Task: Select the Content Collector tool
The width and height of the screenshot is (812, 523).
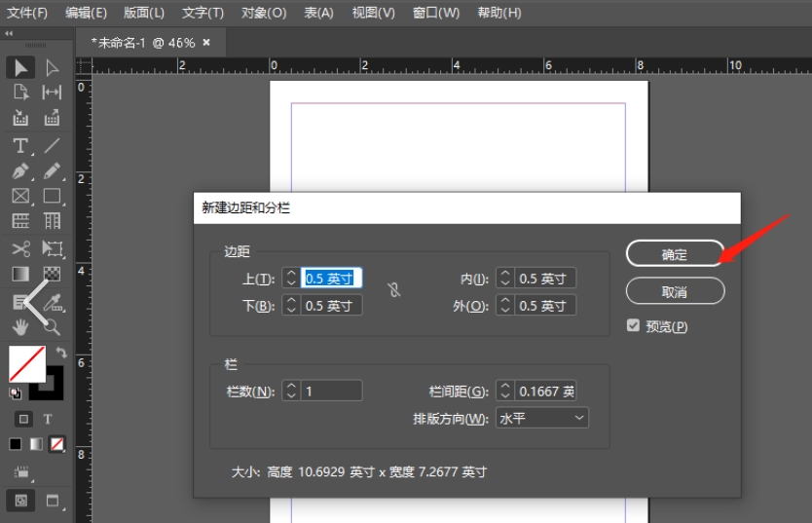Action: 20,118
